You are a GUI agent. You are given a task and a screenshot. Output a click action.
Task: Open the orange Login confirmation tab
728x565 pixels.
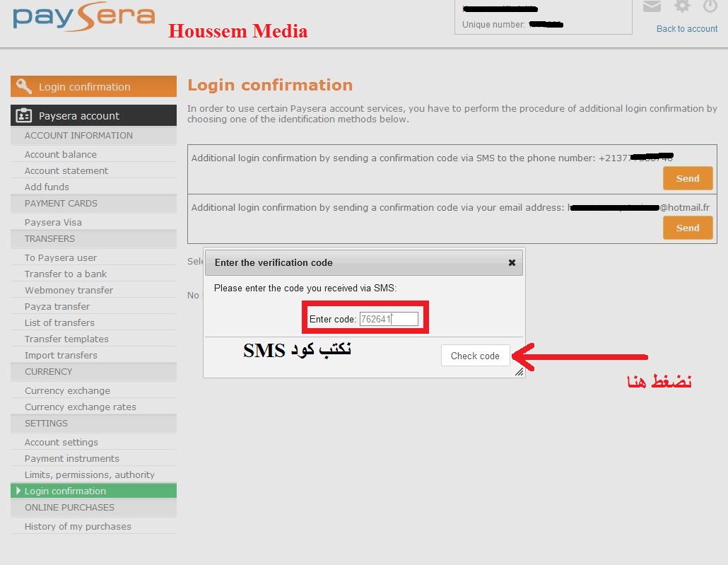pyautogui.click(x=93, y=86)
